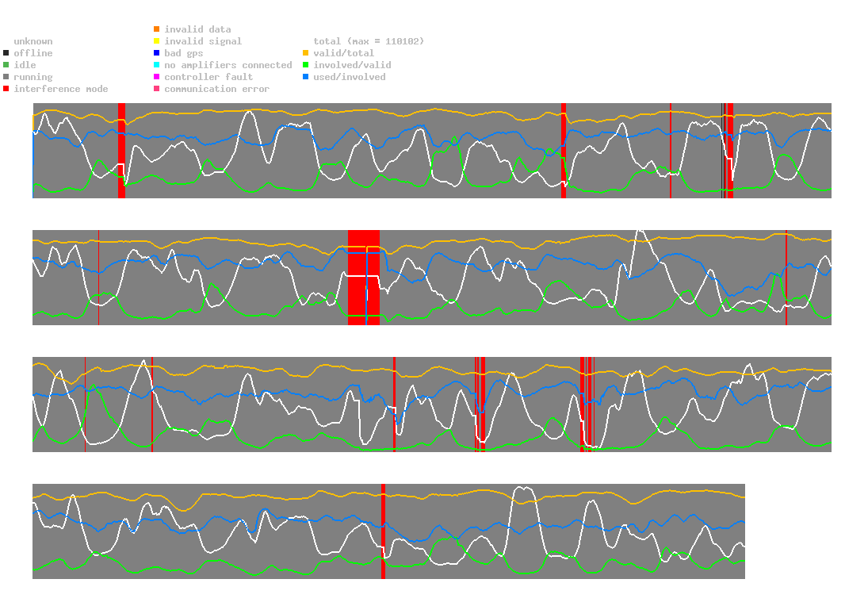Viewport: 868px width, 606px height.
Task: Select the 'invalid signal' legend label
Action: point(203,41)
